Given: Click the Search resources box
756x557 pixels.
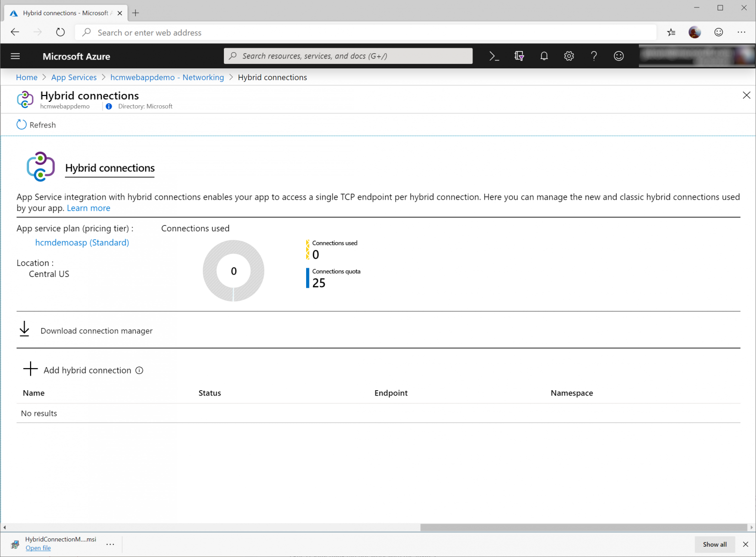Looking at the screenshot, I should pos(348,56).
